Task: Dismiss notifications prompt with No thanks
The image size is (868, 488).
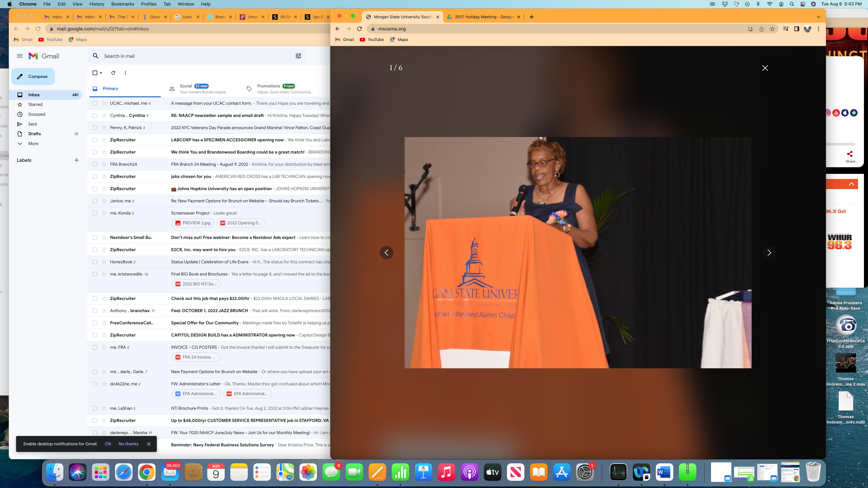Action: 128,444
